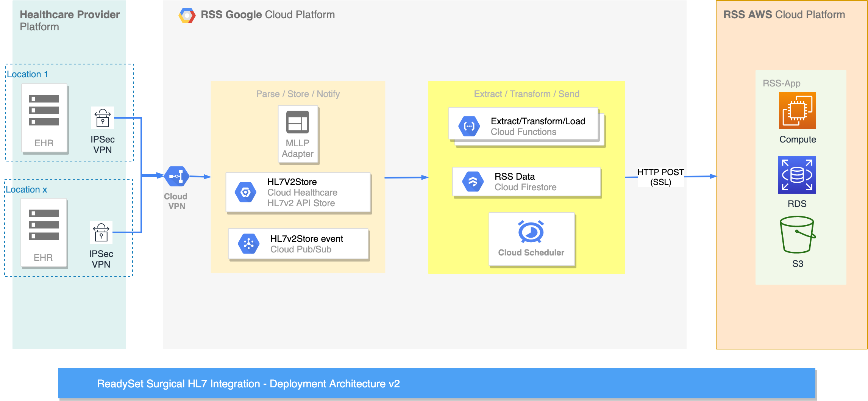Select the Cloud VPN hexagon icon
This screenshot has height=401, width=868.
[176, 176]
